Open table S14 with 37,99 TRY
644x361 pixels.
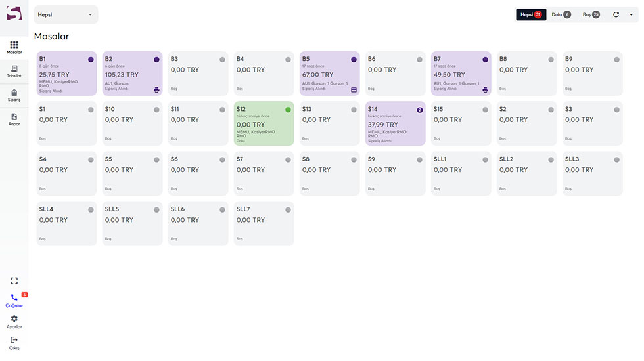pyautogui.click(x=395, y=123)
